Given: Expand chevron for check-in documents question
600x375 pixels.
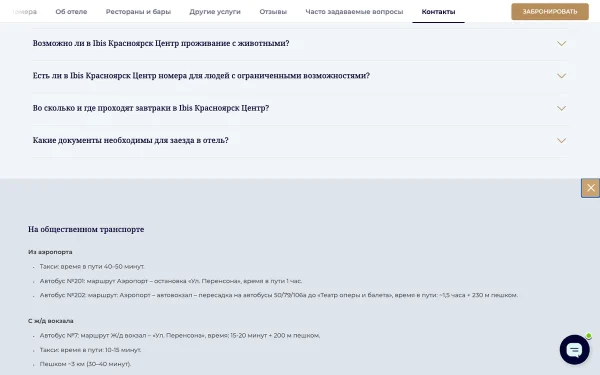Looking at the screenshot, I should [x=561, y=140].
